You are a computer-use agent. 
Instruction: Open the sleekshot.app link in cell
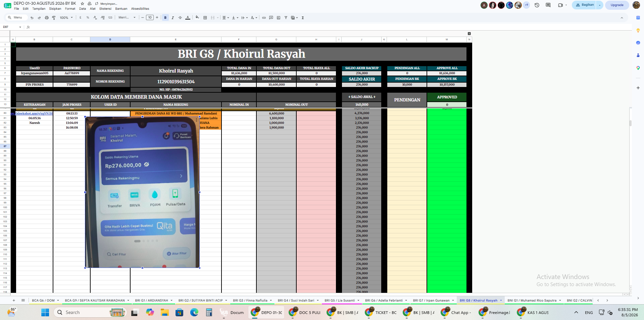[x=32, y=113]
